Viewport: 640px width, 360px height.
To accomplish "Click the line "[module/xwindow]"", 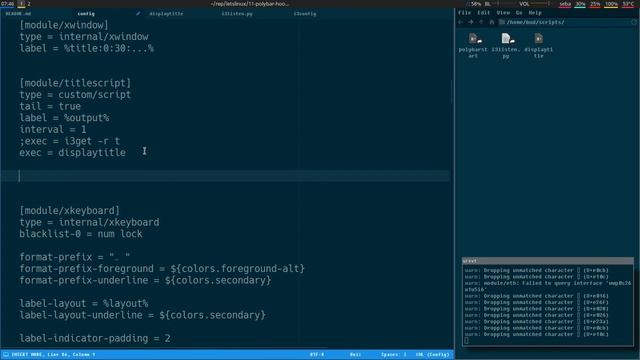I will click(x=64, y=25).
